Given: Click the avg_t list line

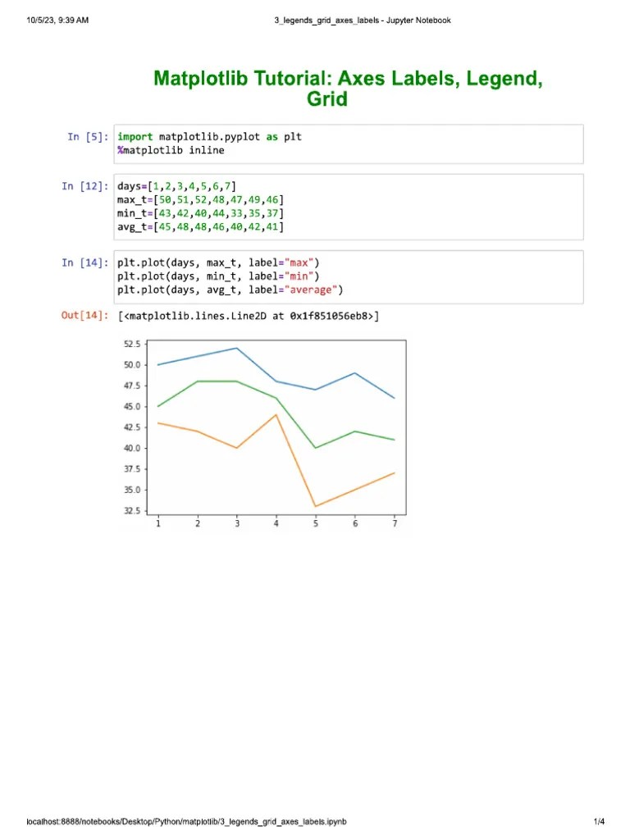Looking at the screenshot, I should coord(200,226).
